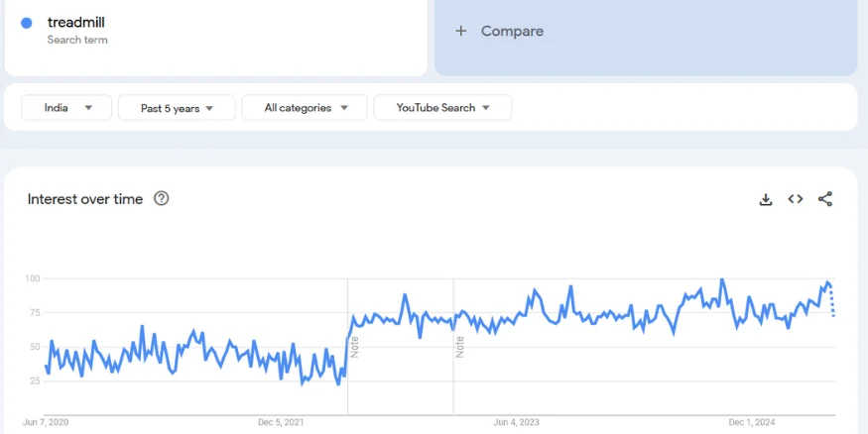Click the blue treadmill color dot
The image size is (868, 434).
point(27,23)
